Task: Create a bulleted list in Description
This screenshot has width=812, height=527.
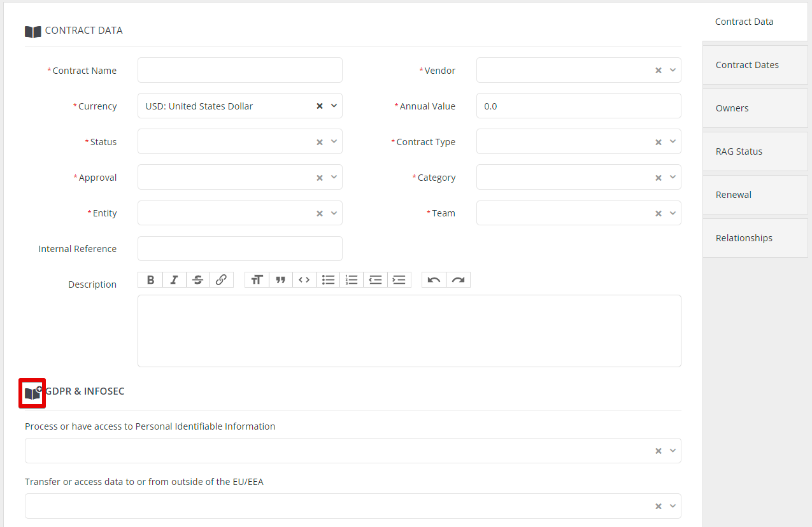Action: (x=328, y=280)
